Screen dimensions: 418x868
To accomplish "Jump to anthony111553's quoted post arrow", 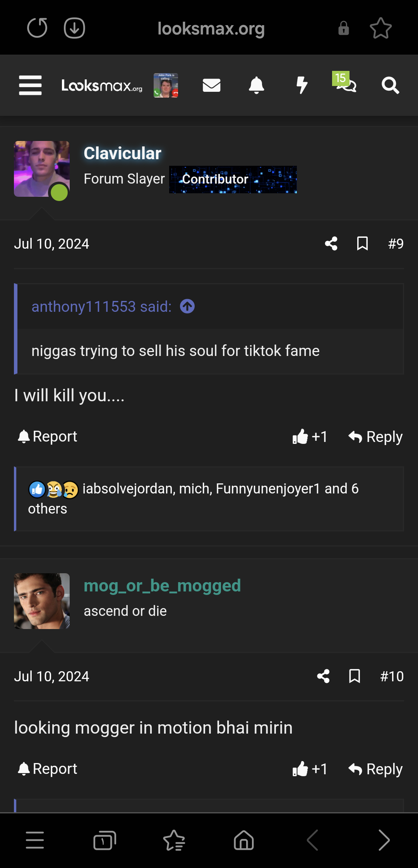I will tap(187, 306).
